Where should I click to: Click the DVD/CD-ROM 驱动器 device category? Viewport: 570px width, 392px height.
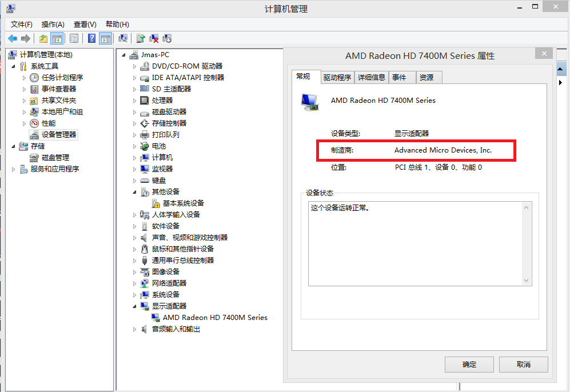point(187,66)
